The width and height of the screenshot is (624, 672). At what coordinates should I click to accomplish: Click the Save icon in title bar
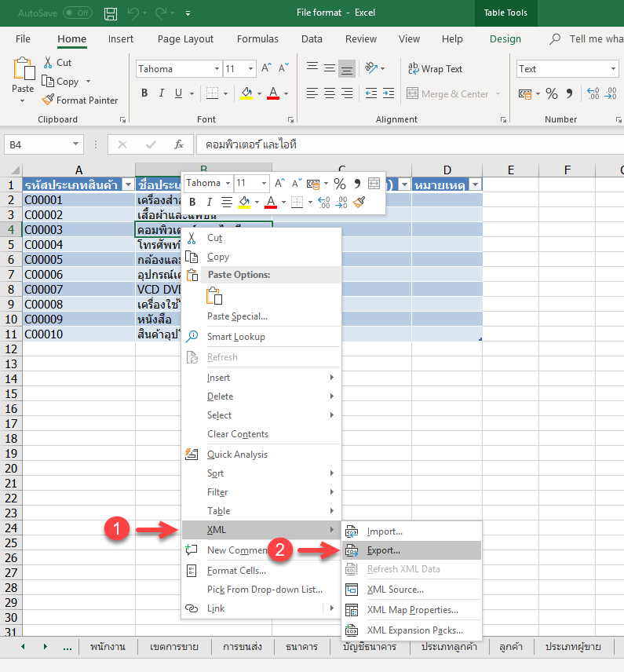pos(111,13)
